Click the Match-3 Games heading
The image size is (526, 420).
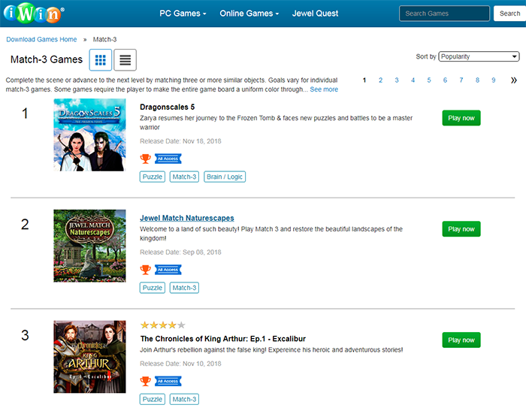point(47,59)
